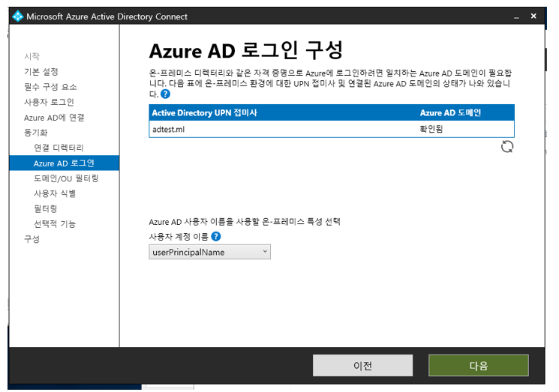Select 필수 구성 요소 step
Image resolution: width=559 pixels, height=392 pixels.
50,87
